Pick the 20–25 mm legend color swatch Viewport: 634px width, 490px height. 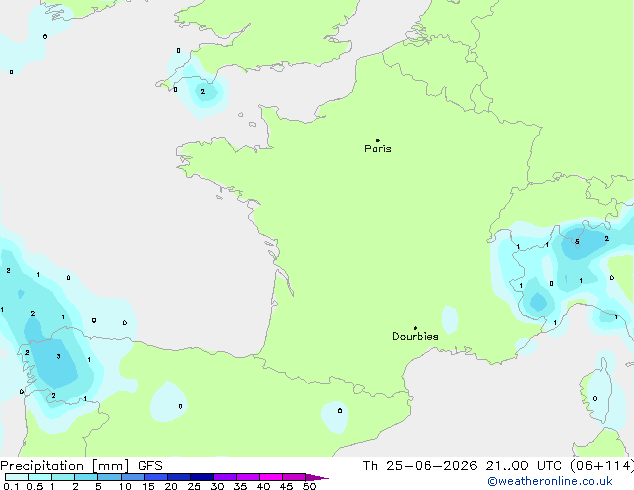178,477
